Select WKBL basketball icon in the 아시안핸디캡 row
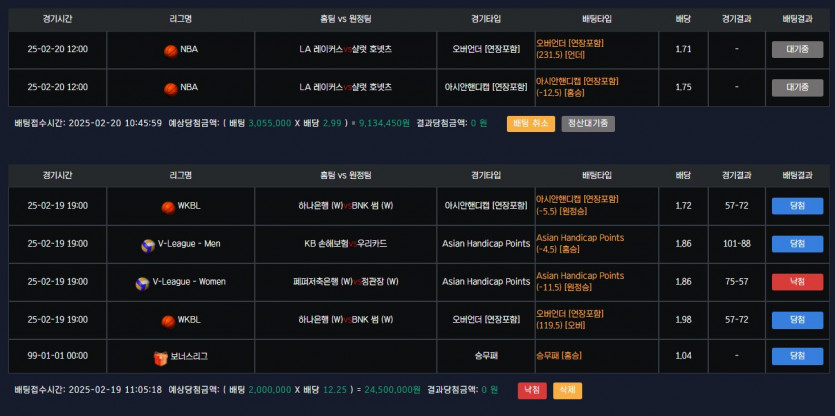Screen dimensions: 835x416 168,207
